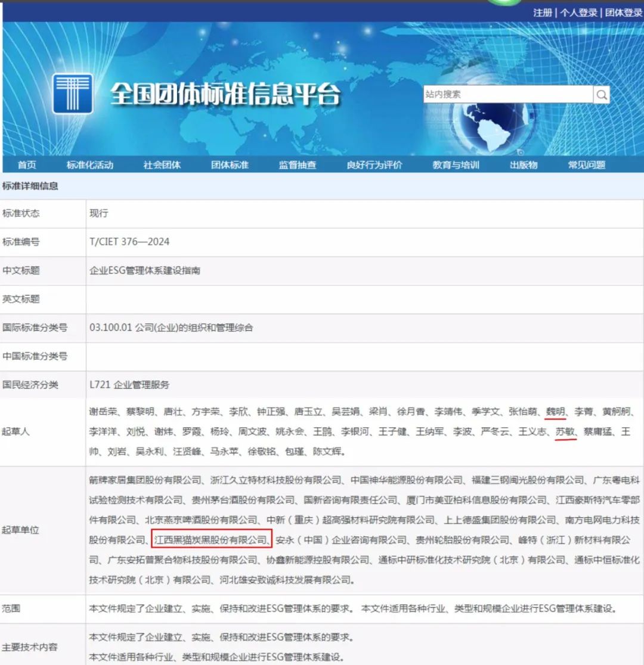Screen dimensions: 644x665
Task: Click 江西黑猫炭黑股份有限公司 in drafting units
Action: (210, 540)
